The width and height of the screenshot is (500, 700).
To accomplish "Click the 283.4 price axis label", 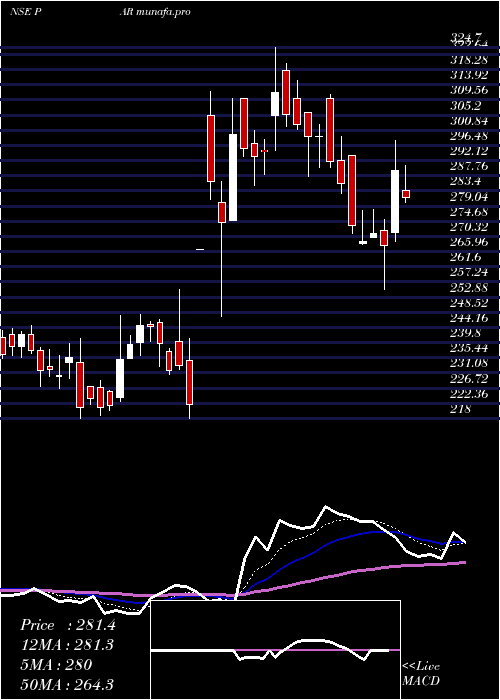I will pyautogui.click(x=465, y=181).
